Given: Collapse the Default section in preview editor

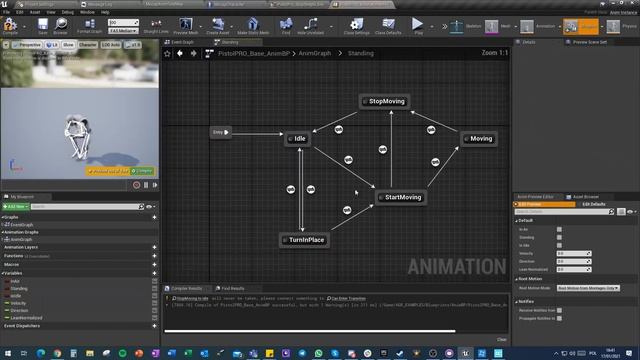Looking at the screenshot, I should coord(516,221).
